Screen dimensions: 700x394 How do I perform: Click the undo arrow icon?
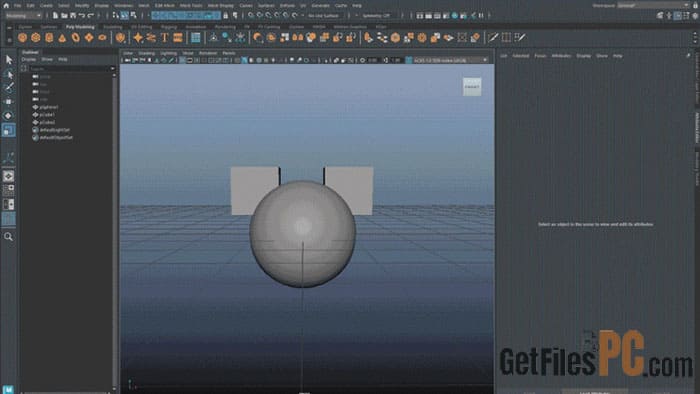(82, 16)
